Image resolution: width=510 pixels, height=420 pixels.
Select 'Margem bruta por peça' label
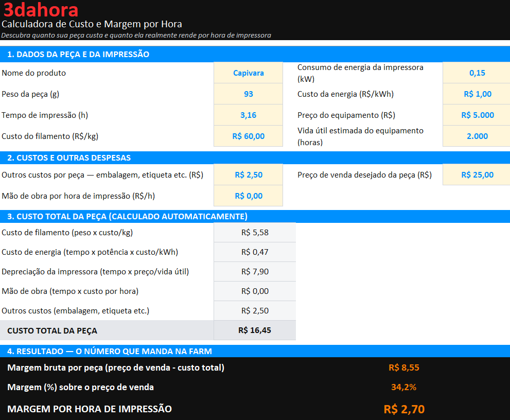(116, 367)
